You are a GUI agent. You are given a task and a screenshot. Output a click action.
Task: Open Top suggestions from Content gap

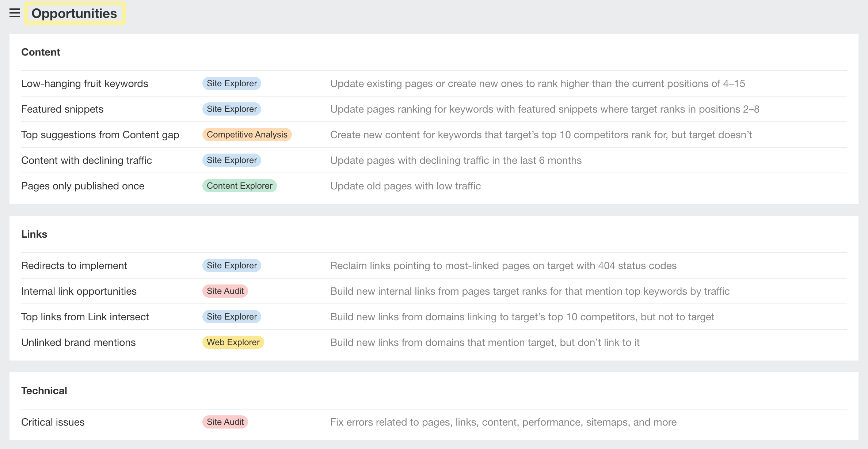point(100,135)
